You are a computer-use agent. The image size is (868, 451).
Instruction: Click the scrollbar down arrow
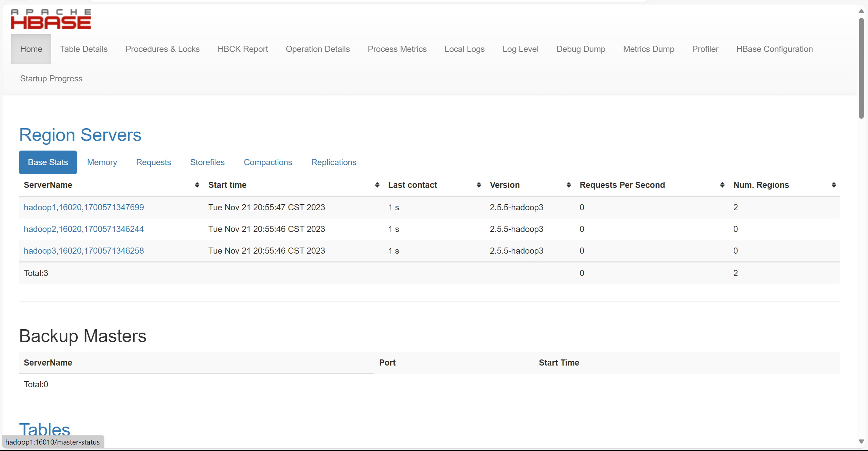(861, 442)
